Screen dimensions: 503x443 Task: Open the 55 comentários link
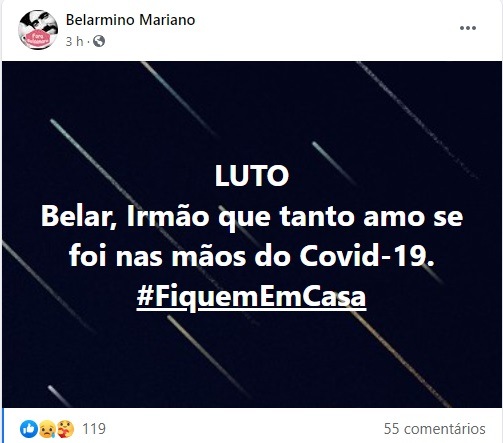pyautogui.click(x=435, y=429)
